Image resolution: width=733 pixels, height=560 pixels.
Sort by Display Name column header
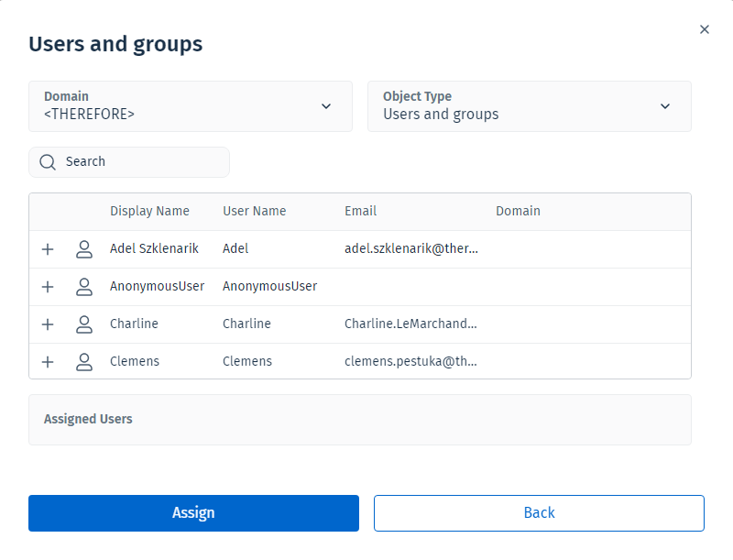tap(149, 212)
